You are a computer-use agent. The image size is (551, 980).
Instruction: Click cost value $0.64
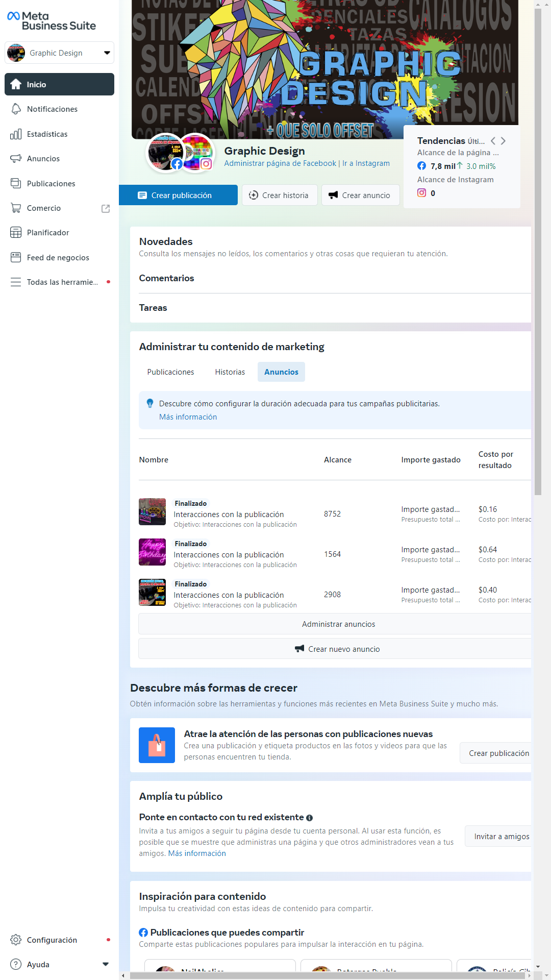click(488, 550)
